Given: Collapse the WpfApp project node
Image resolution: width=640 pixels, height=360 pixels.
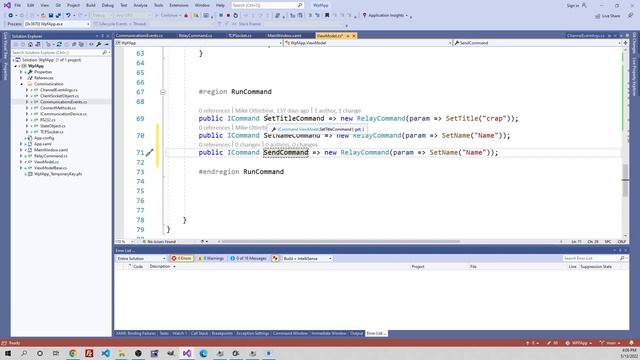Looking at the screenshot, I should [x=16, y=66].
